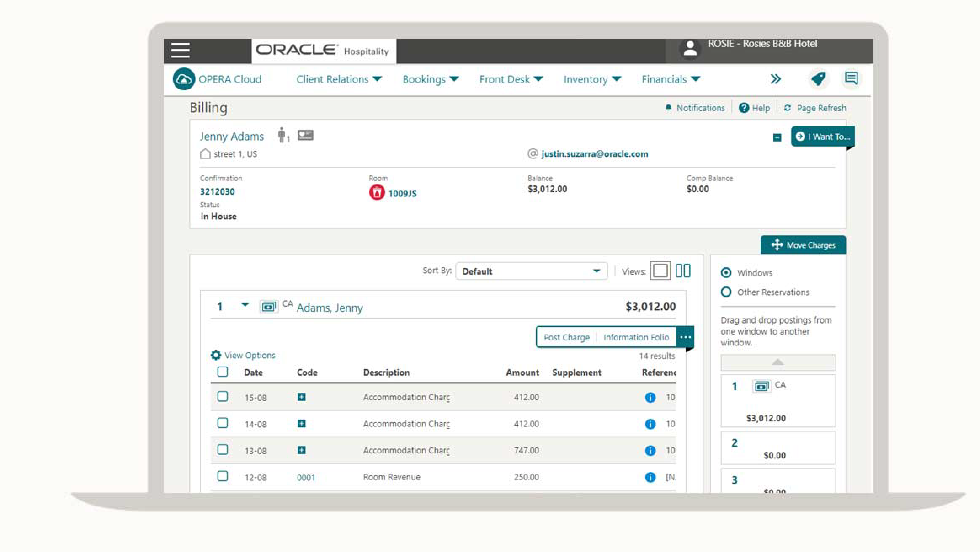Image resolution: width=980 pixels, height=552 pixels.
Task: Select the Other Reservations radio button
Action: pos(726,292)
